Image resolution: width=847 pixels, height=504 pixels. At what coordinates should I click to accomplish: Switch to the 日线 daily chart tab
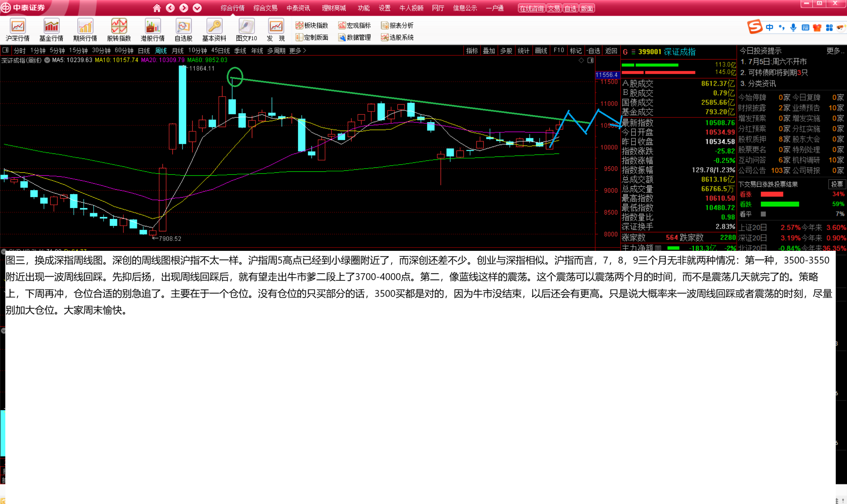144,51
